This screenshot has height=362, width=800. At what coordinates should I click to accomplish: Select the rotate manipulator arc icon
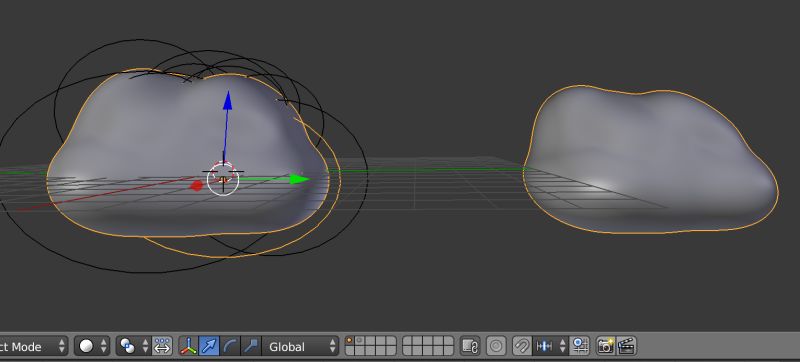(x=230, y=347)
